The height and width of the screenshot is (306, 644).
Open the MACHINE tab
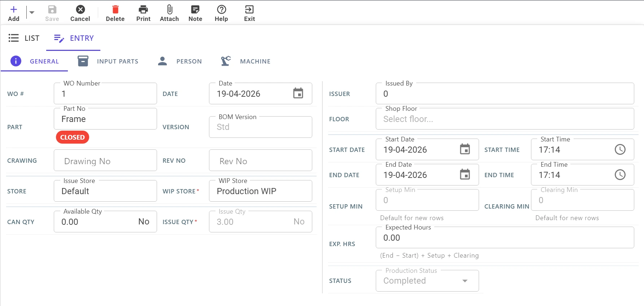tap(245, 61)
